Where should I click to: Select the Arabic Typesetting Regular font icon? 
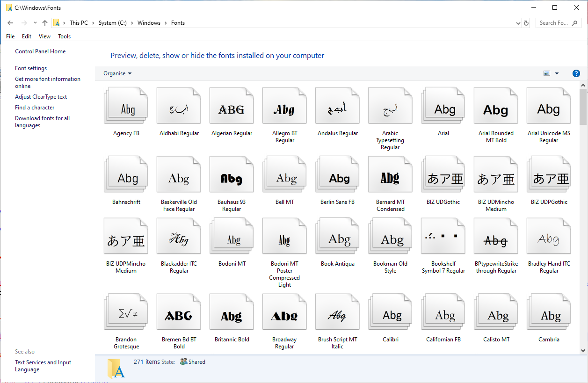click(x=390, y=106)
